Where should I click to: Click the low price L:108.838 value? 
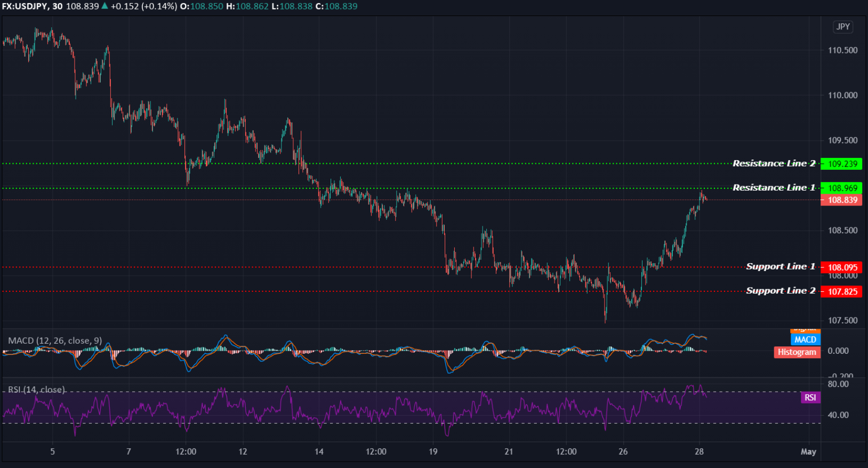pyautogui.click(x=292, y=6)
